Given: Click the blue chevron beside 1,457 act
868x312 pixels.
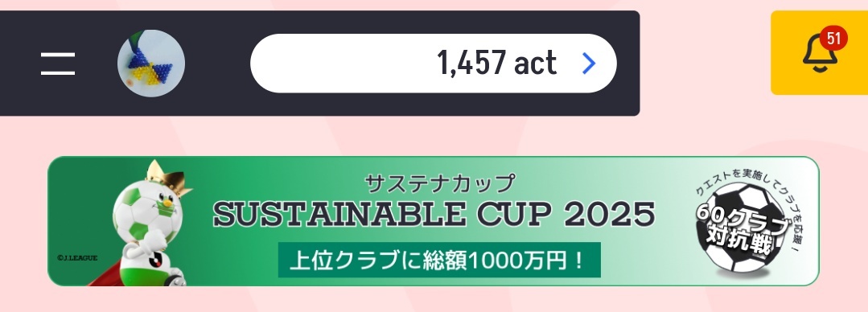Looking at the screenshot, I should [x=590, y=63].
